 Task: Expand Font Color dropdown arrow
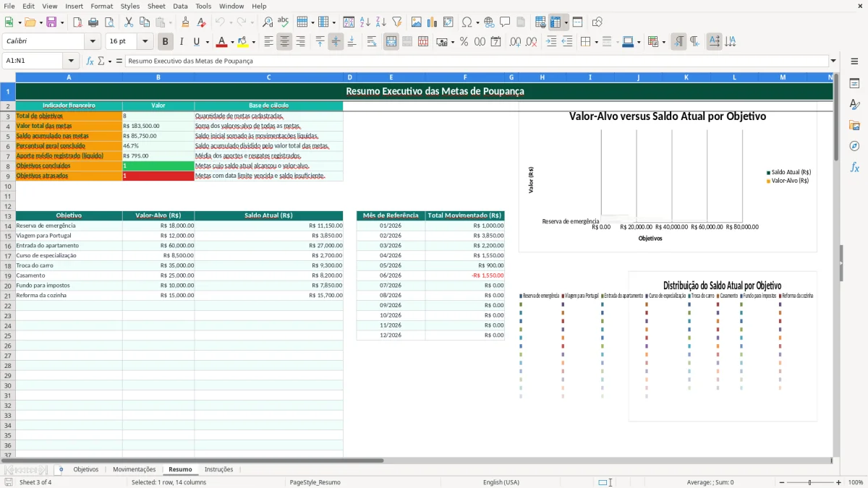[232, 42]
